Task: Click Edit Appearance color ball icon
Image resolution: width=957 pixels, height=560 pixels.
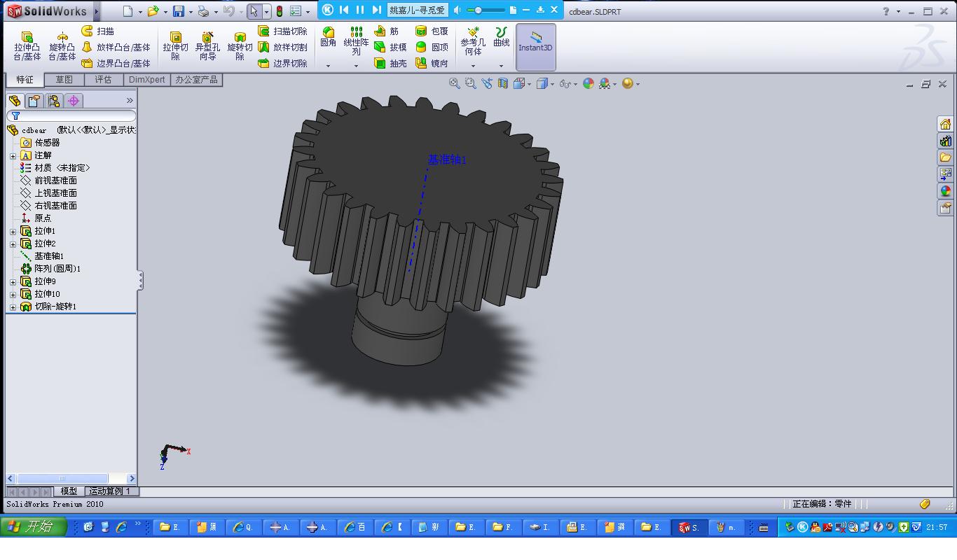Action: pyautogui.click(x=588, y=83)
